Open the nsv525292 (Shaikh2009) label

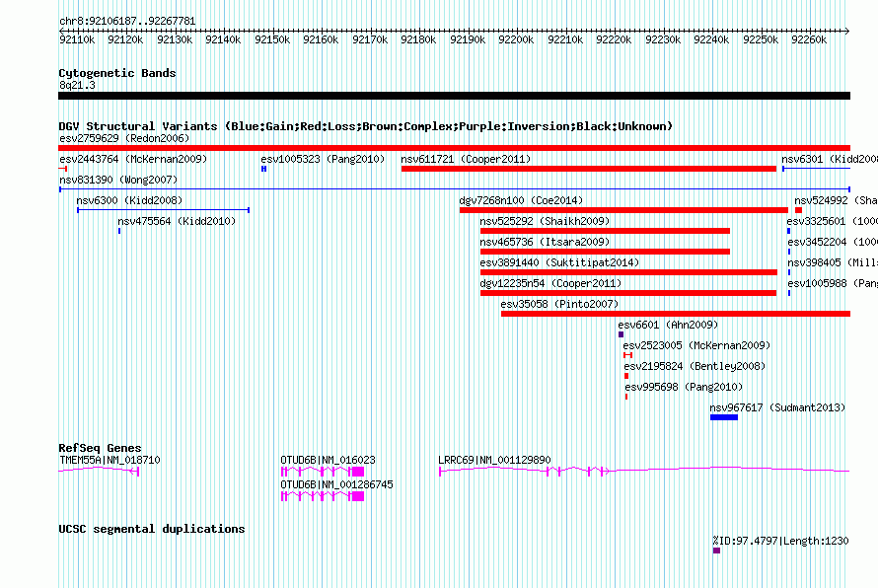pyautogui.click(x=545, y=221)
